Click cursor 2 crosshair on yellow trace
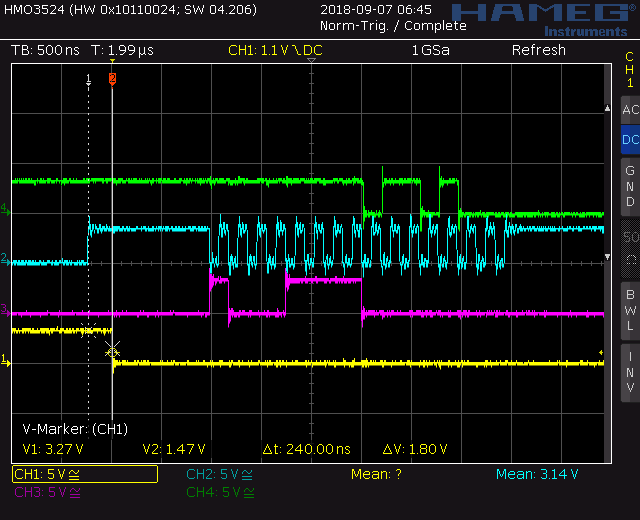 (x=112, y=351)
